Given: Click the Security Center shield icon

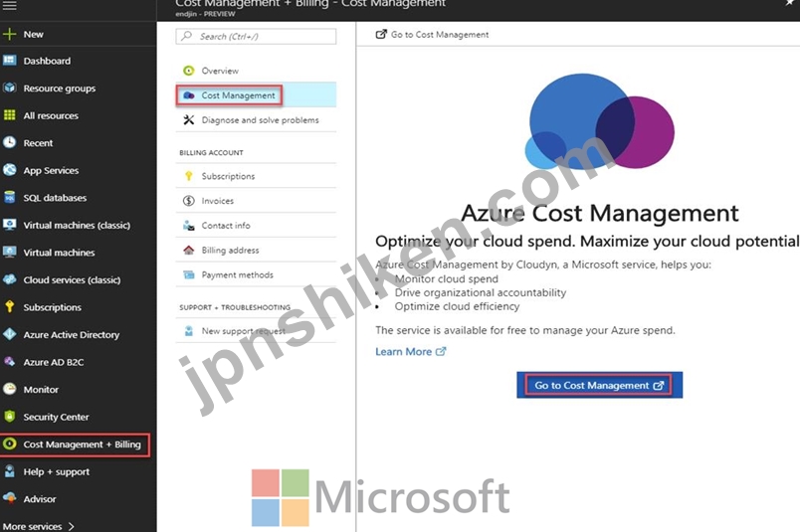Looking at the screenshot, I should click(9, 417).
